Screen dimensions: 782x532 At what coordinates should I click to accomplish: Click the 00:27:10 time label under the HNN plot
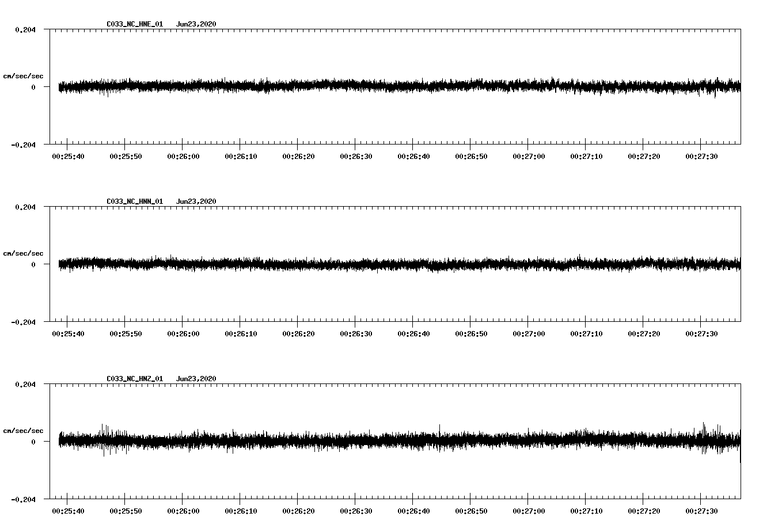[x=586, y=334]
